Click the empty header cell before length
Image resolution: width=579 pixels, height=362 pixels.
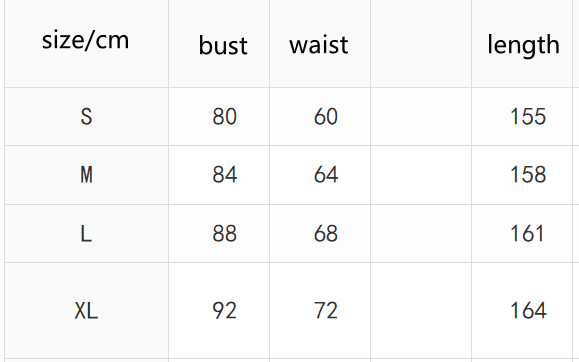coord(421,43)
